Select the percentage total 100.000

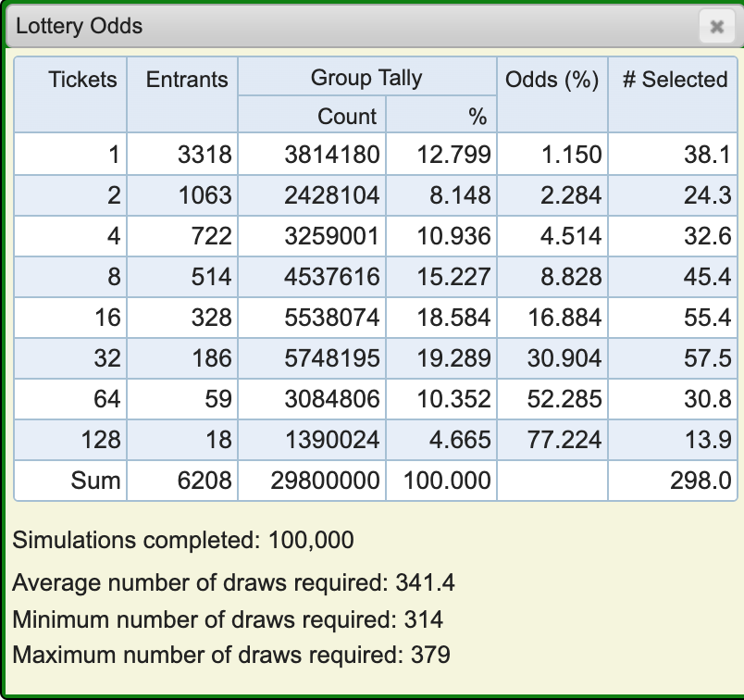coord(448,481)
